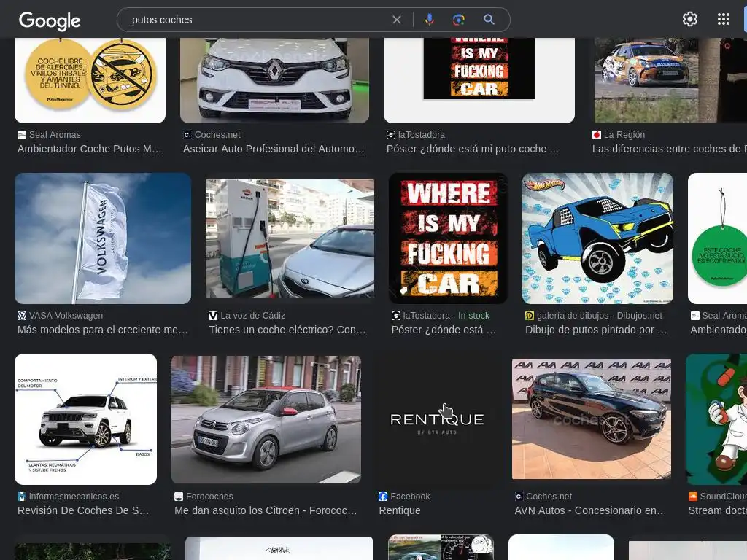Click La voz de Cádiz favicon
This screenshot has height=560, width=747.
(213, 316)
